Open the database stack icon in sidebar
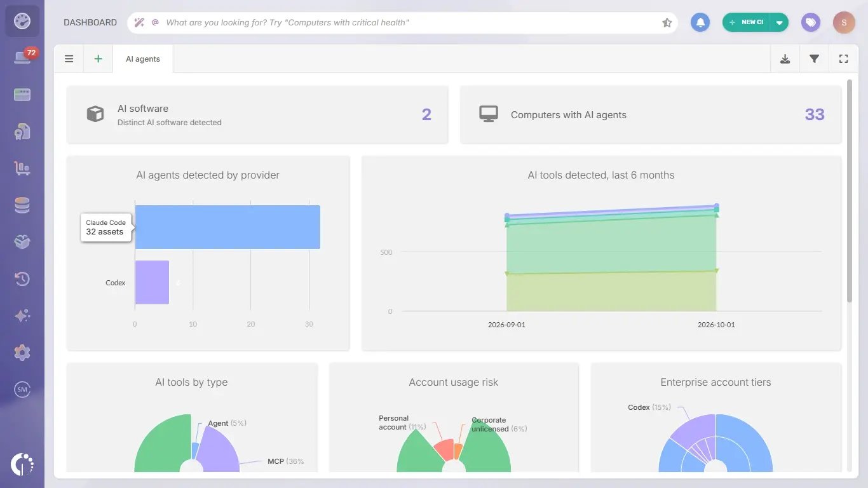Screen dimensions: 868x488 (x=22, y=205)
